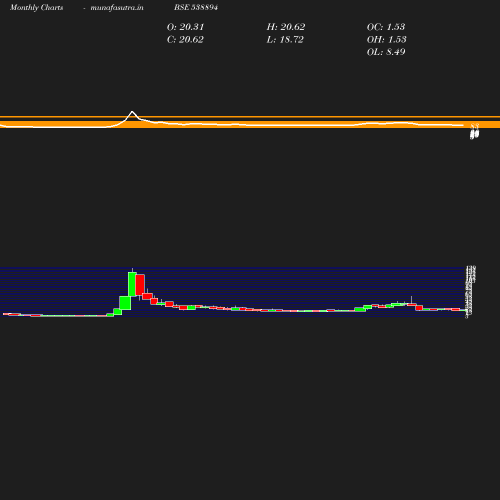Click the "BSE 538894" symbol label

(x=196, y=7)
